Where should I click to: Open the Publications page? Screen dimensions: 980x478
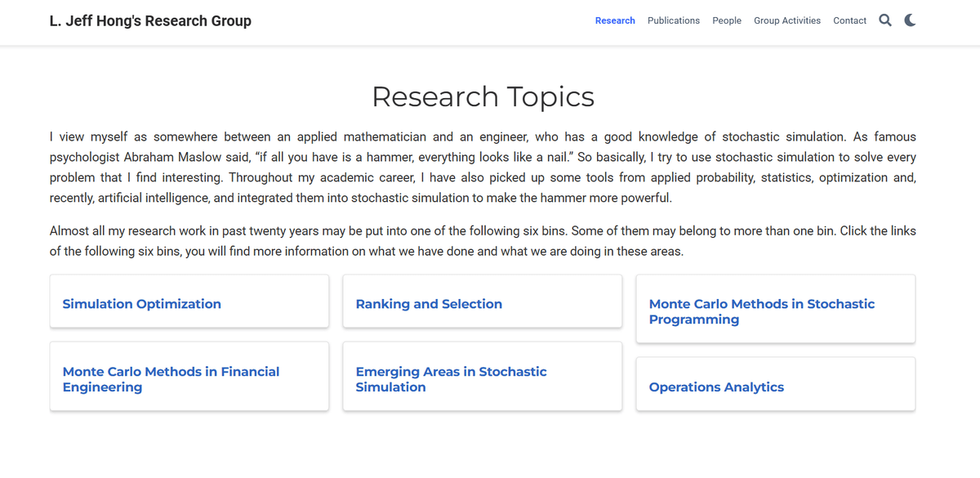(674, 20)
